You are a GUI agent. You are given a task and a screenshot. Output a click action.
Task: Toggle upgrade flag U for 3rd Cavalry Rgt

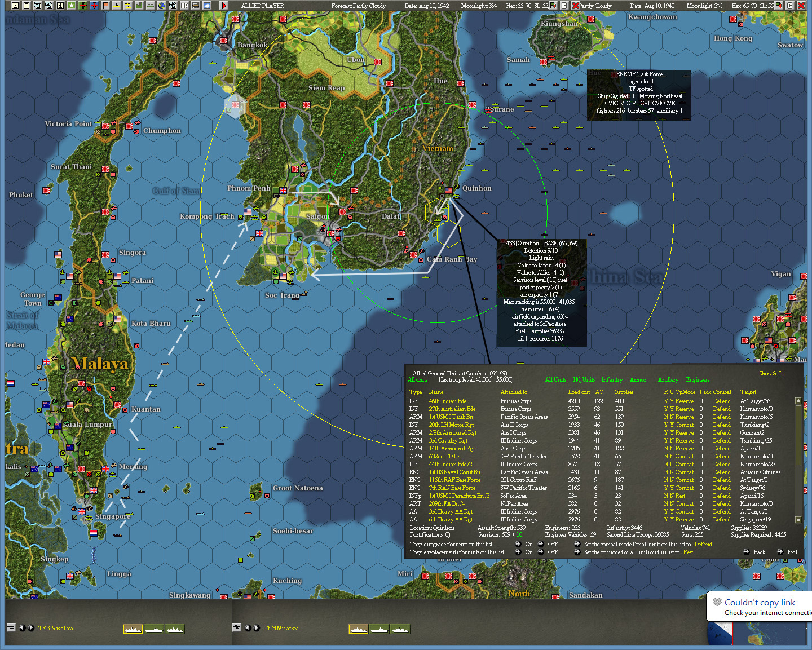coord(672,441)
